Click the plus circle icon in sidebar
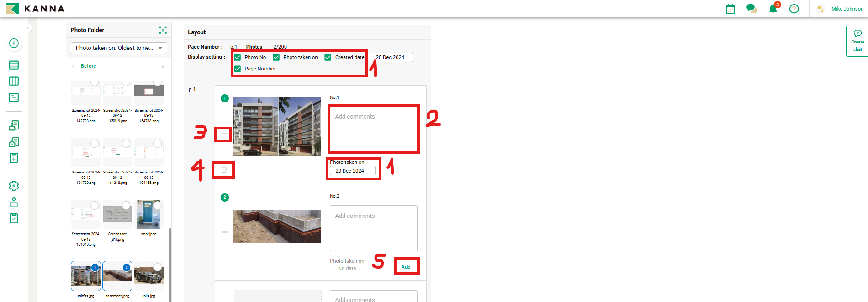The image size is (868, 302). 14,43
